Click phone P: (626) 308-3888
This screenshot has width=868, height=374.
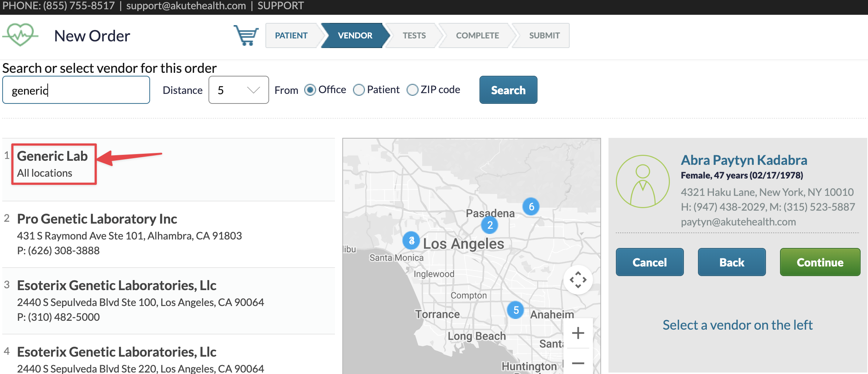(x=58, y=251)
